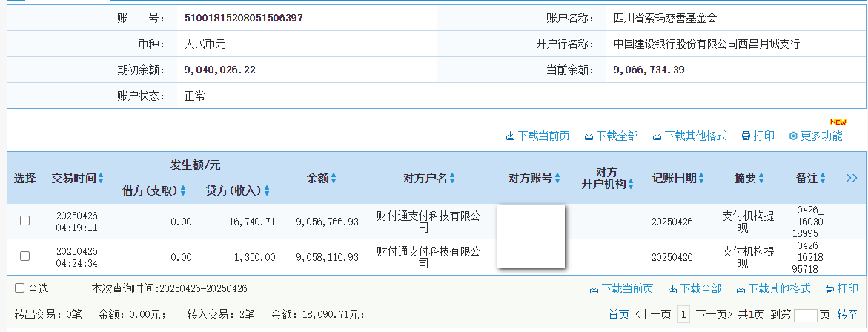Click the top 下载全部 download icon
The image size is (868, 332).
[x=589, y=136]
